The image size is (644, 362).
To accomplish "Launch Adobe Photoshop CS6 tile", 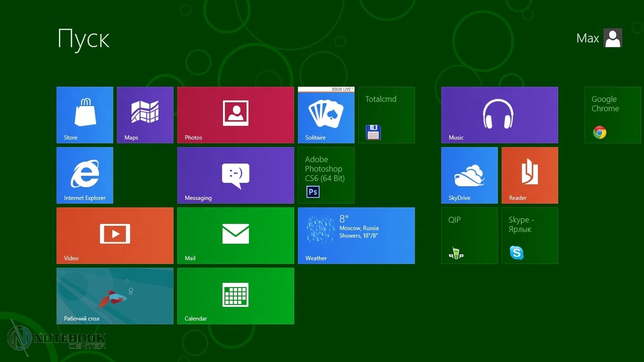I will [x=326, y=175].
